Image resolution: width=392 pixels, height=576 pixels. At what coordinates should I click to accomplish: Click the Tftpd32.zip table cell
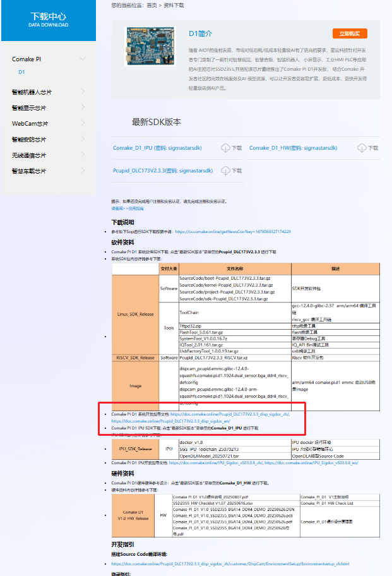[x=235, y=326]
